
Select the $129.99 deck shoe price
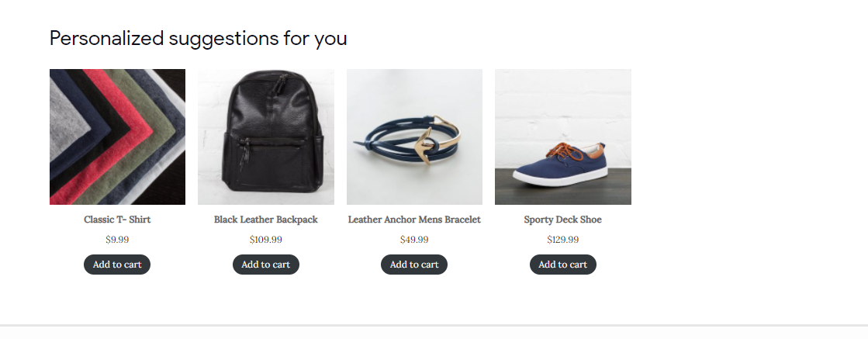tap(563, 240)
